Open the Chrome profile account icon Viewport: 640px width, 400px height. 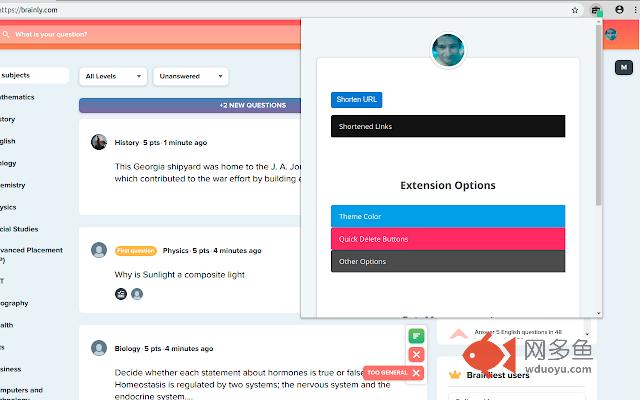619,10
